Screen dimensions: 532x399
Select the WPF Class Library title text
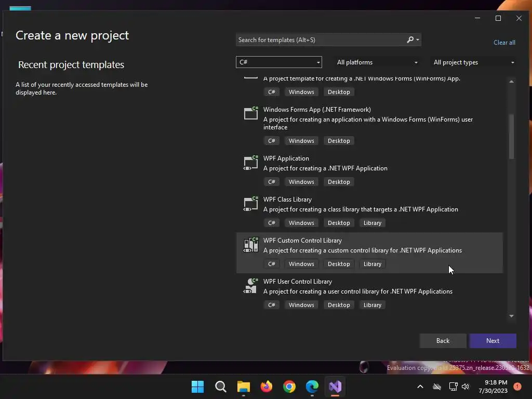point(287,199)
